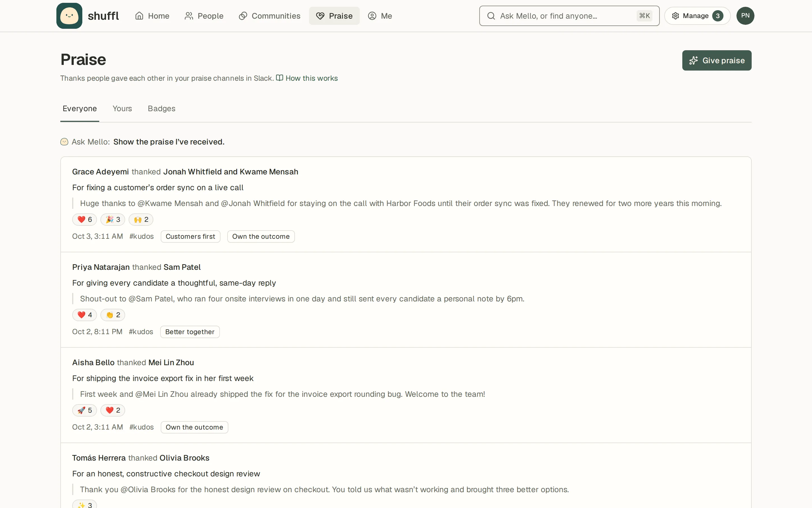The width and height of the screenshot is (812, 508).
Task: Open the How this works link
Action: tap(307, 78)
